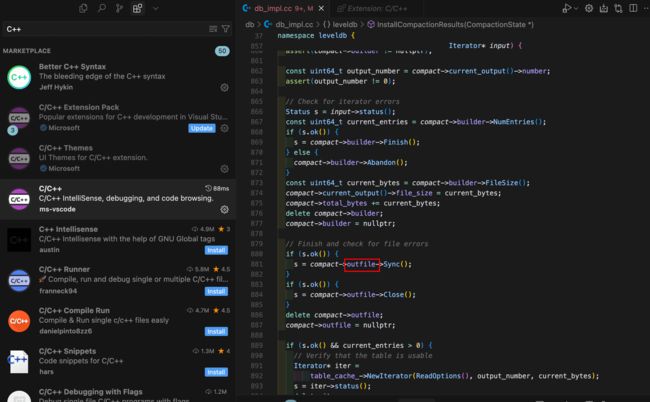Click the C/C++ Extension Pack icon

(x=19, y=118)
